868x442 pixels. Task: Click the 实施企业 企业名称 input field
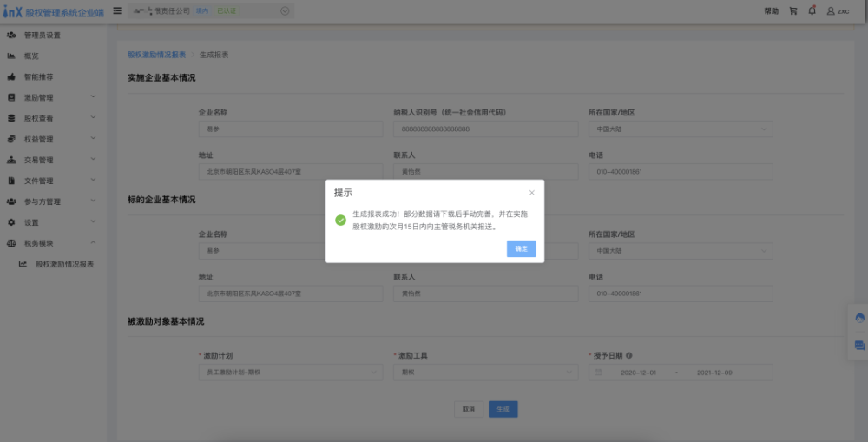(291, 129)
